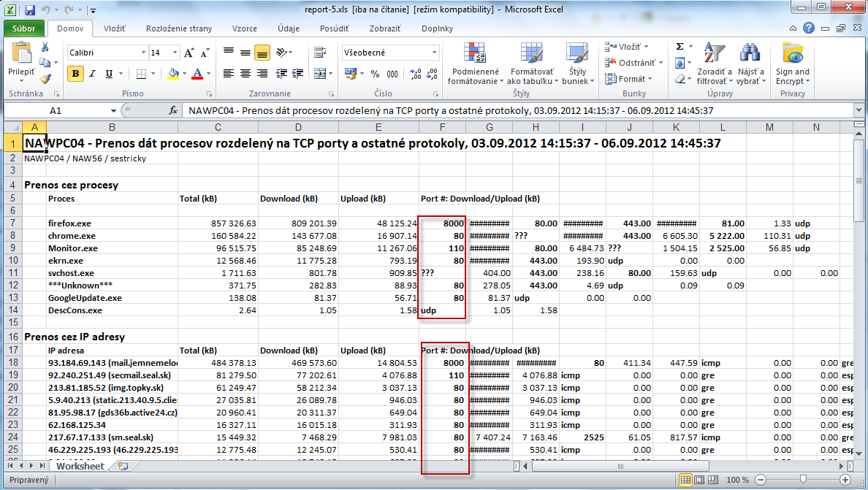Click Clear eraser icon
868x490 pixels.
click(x=680, y=79)
